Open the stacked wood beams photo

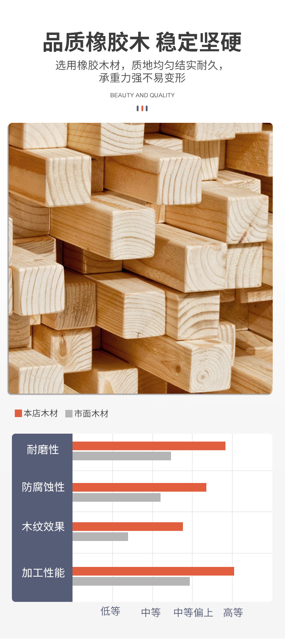(140, 258)
